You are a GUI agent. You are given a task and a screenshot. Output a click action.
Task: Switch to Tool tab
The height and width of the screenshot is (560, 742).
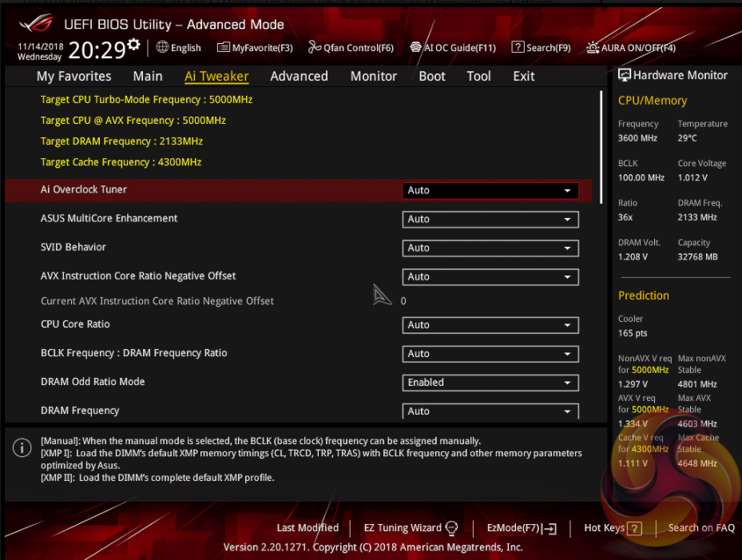(x=479, y=76)
